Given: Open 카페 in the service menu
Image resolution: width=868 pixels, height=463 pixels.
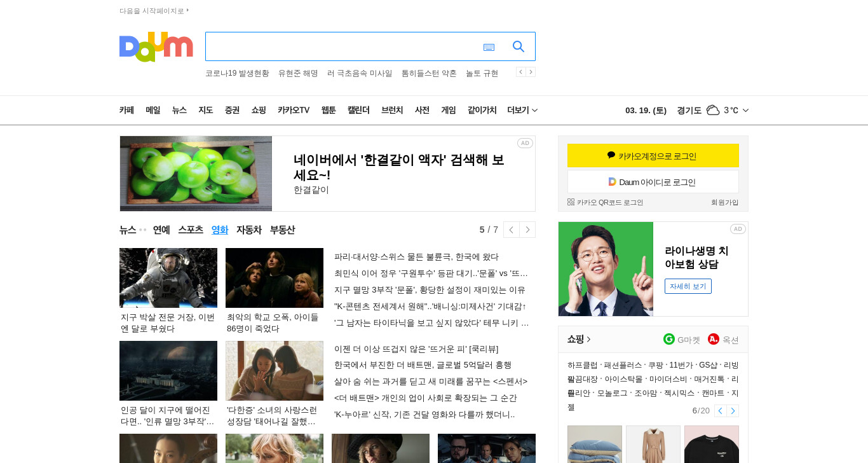Looking at the screenshot, I should (x=126, y=110).
